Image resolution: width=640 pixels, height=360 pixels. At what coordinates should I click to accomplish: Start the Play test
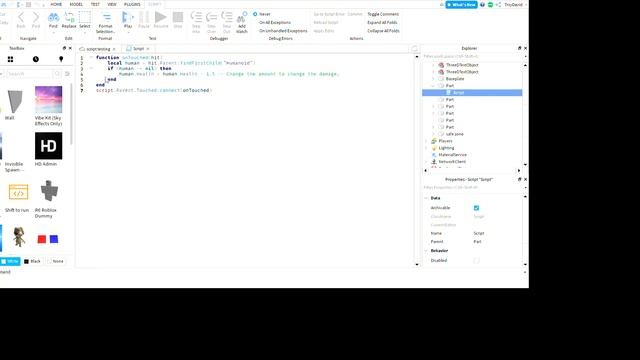click(128, 17)
